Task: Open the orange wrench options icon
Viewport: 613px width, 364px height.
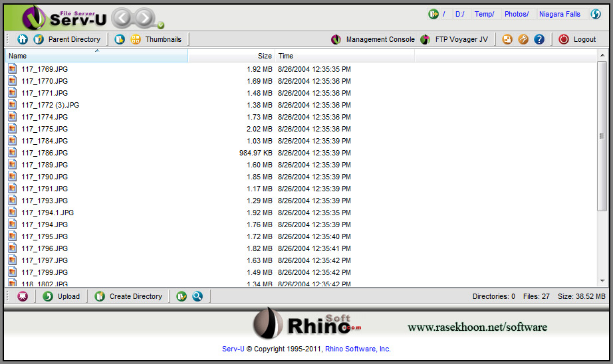Action: pyautogui.click(x=523, y=39)
